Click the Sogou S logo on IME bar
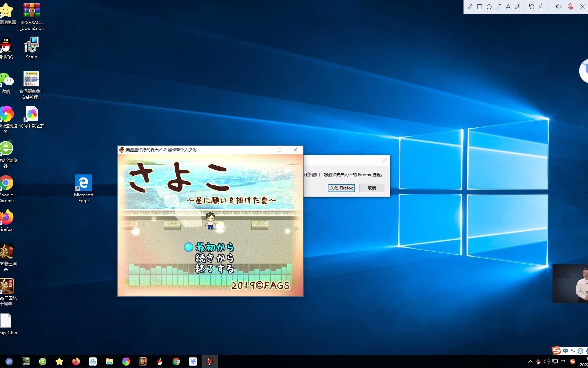Screen dimensions: 588x368 tap(556, 351)
